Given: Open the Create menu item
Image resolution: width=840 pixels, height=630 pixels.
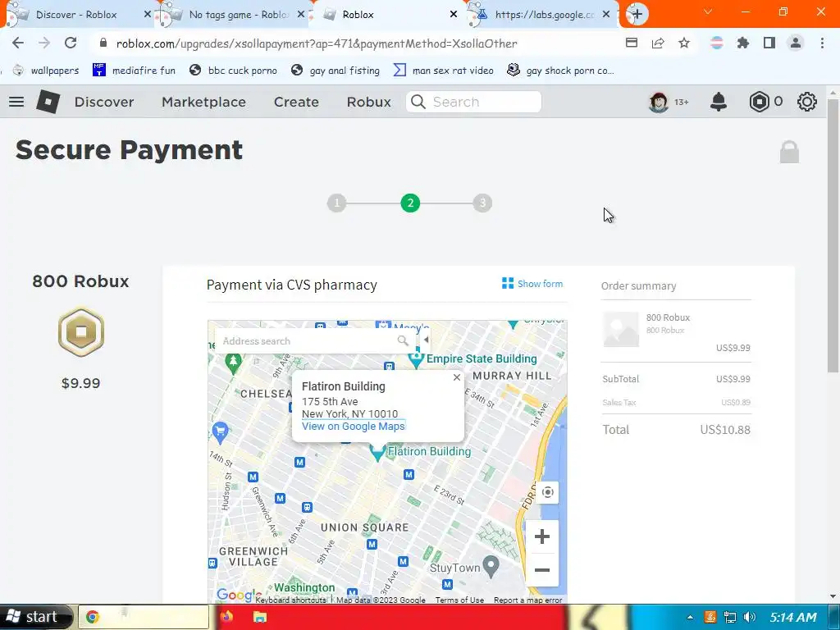Looking at the screenshot, I should (296, 102).
